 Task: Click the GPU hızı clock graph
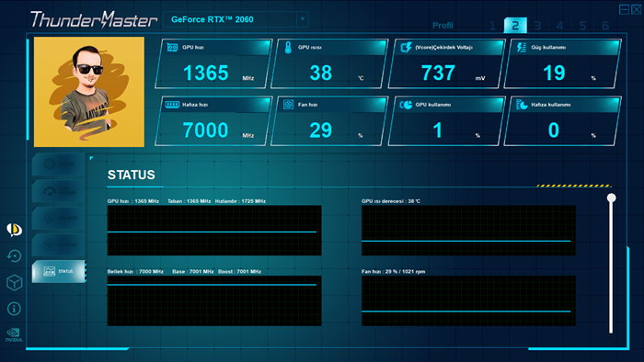coord(214,231)
